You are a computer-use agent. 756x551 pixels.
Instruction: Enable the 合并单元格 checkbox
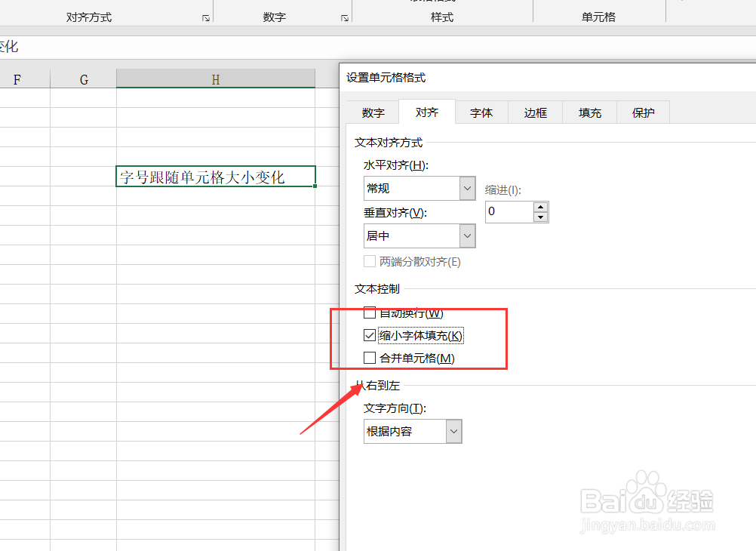[370, 358]
